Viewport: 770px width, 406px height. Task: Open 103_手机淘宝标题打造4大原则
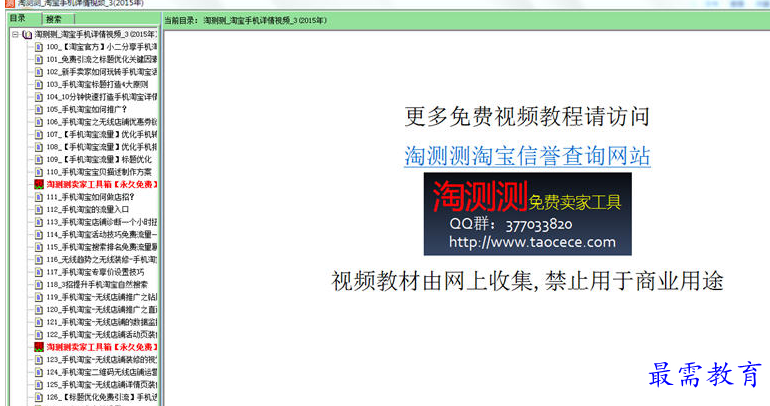pos(97,84)
